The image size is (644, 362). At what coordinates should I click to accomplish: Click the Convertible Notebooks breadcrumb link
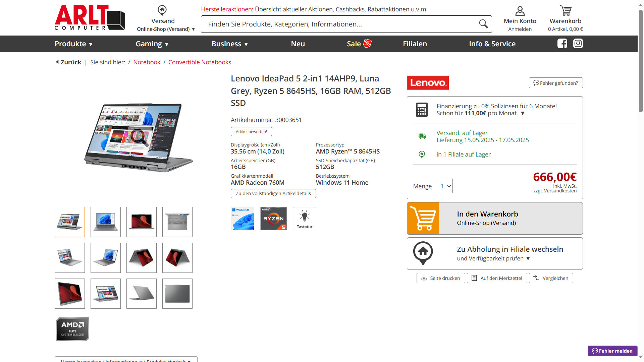coord(200,62)
